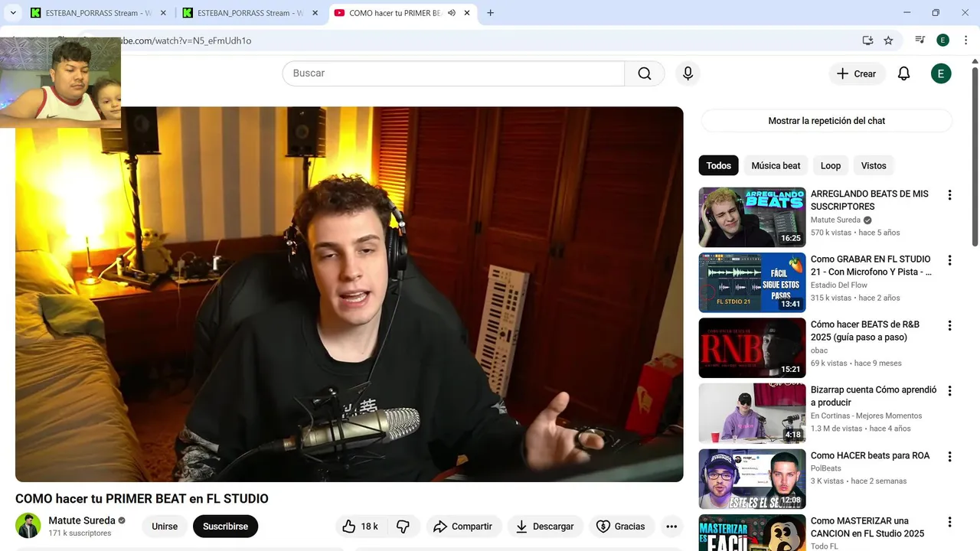
Task: Open En Cortinas - Mejores Momentos channel
Action: [866, 416]
